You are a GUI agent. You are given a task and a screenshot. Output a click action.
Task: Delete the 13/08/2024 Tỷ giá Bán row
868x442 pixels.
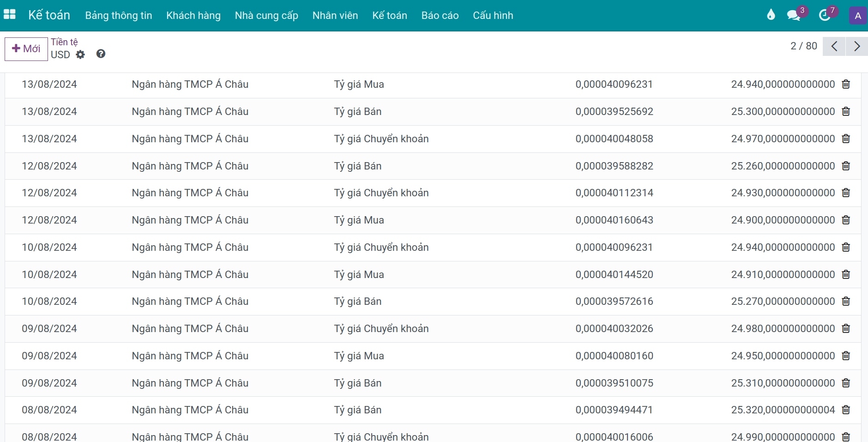846,111
